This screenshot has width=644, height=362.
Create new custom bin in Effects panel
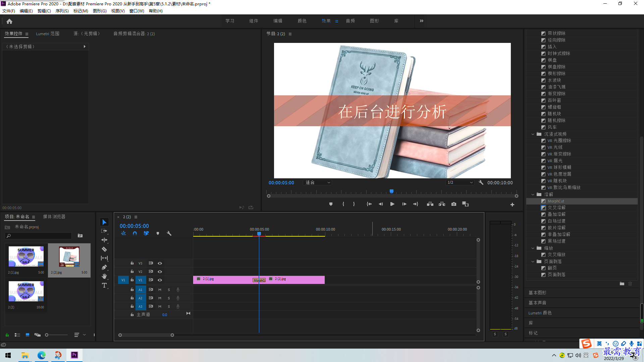(622, 284)
